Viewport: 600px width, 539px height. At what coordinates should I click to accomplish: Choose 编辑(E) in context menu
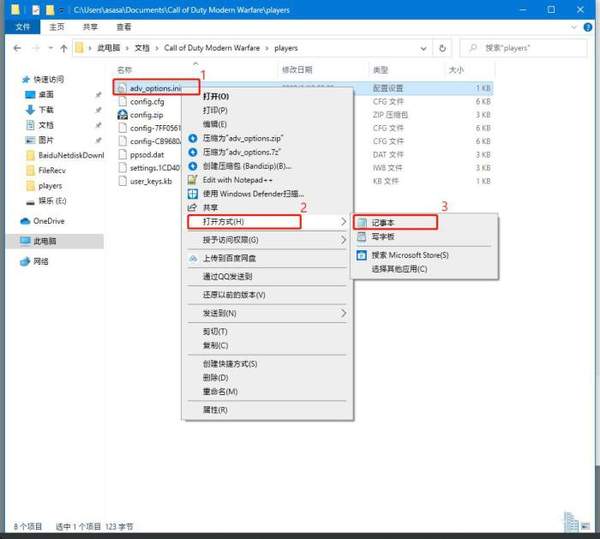pyautogui.click(x=267, y=124)
